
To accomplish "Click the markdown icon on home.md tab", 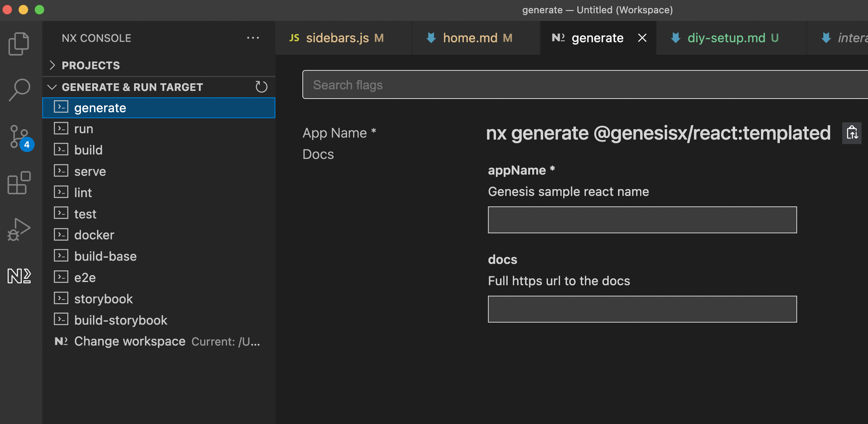I will click(431, 38).
